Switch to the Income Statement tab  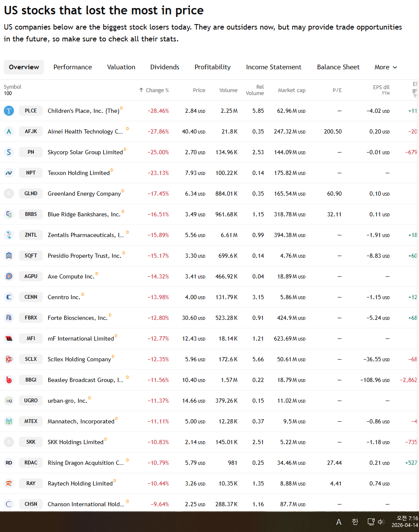(274, 67)
